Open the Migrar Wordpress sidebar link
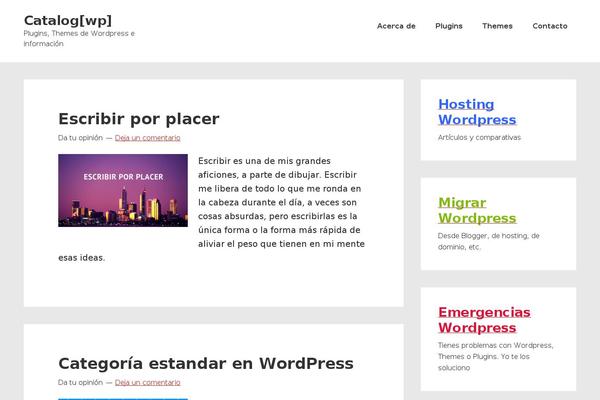The width and height of the screenshot is (600, 400). coord(477,210)
